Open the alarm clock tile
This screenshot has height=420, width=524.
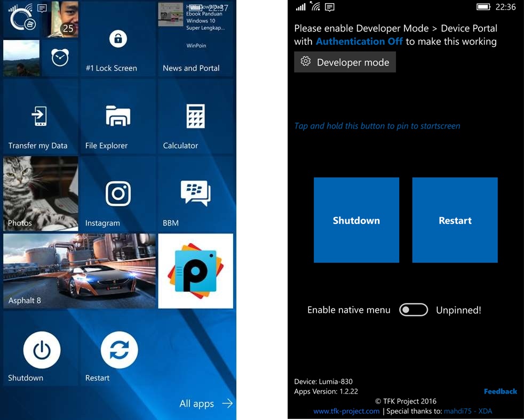coord(60,58)
